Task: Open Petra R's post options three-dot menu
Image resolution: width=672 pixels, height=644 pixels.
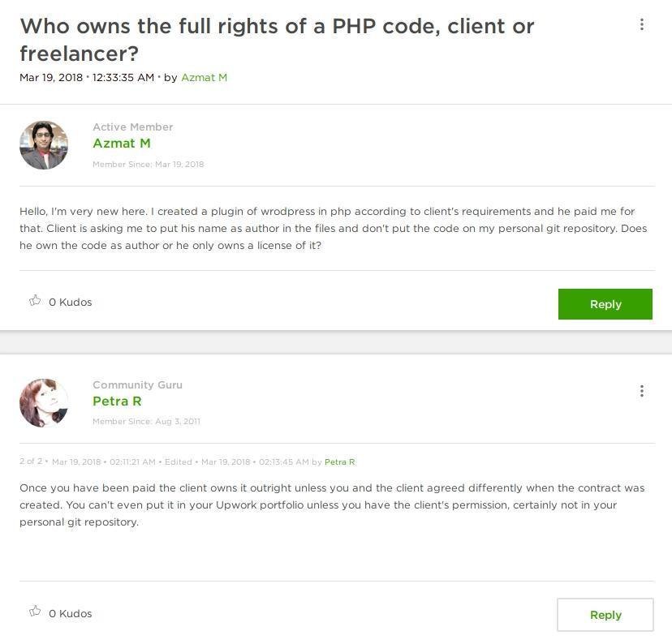Action: pyautogui.click(x=641, y=391)
